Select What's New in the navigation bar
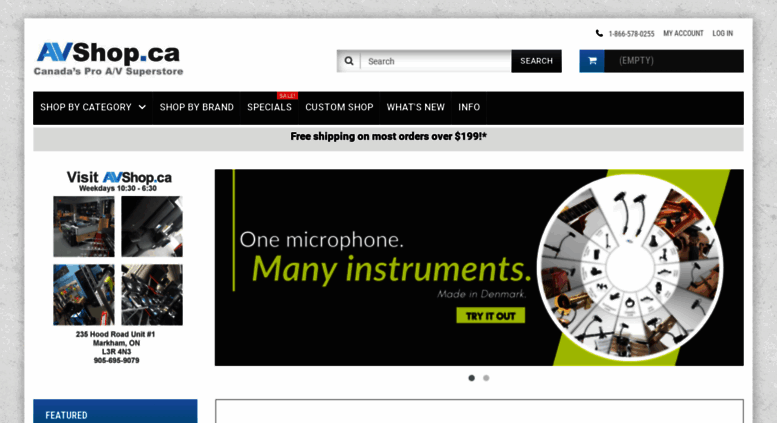This screenshot has height=423, width=777. coord(416,107)
